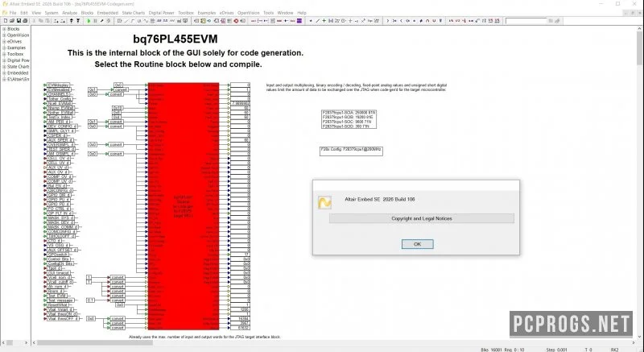Select the plus summing block toolbar icon
The image size is (644, 352).
[x=324, y=20]
